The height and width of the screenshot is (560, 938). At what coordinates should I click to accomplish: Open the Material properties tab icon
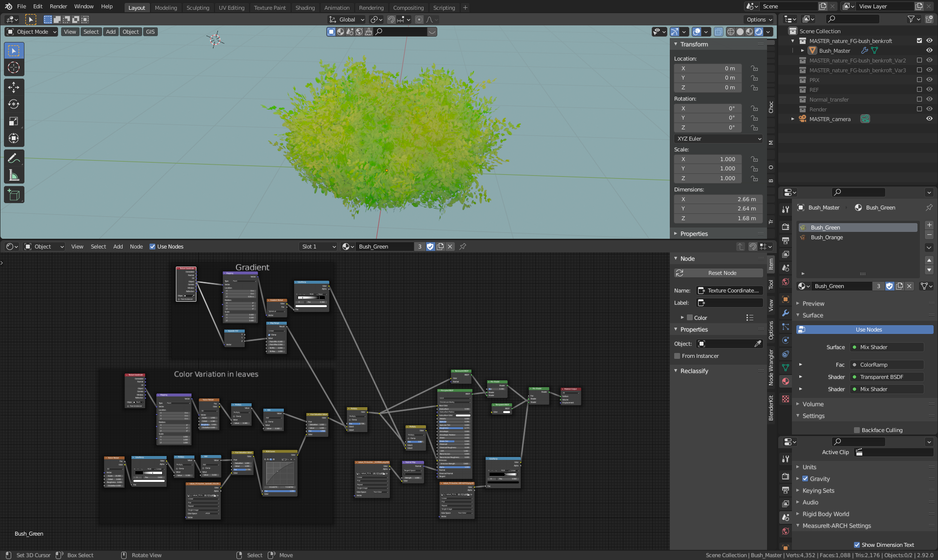click(786, 381)
